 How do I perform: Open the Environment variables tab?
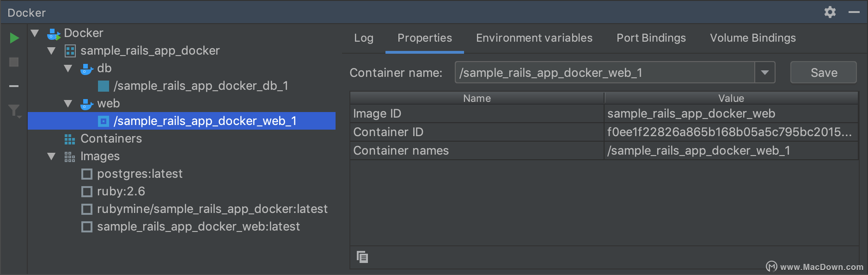(534, 38)
